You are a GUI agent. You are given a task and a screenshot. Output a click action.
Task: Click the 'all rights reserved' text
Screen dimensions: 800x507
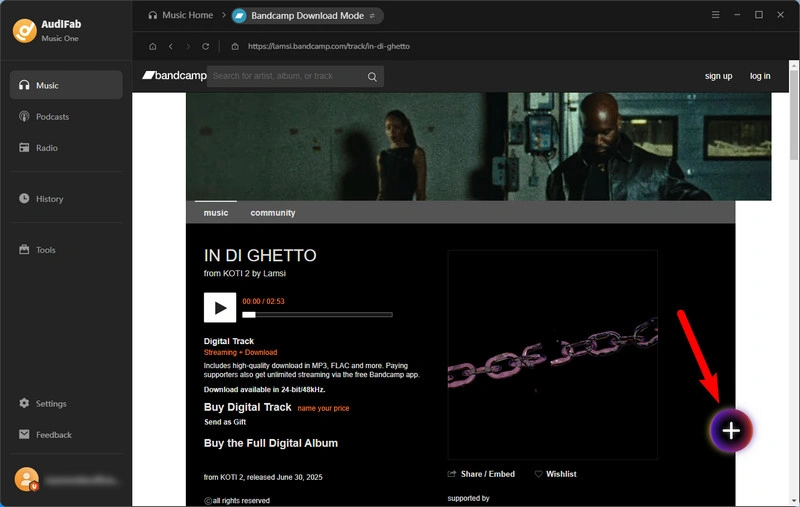241,501
